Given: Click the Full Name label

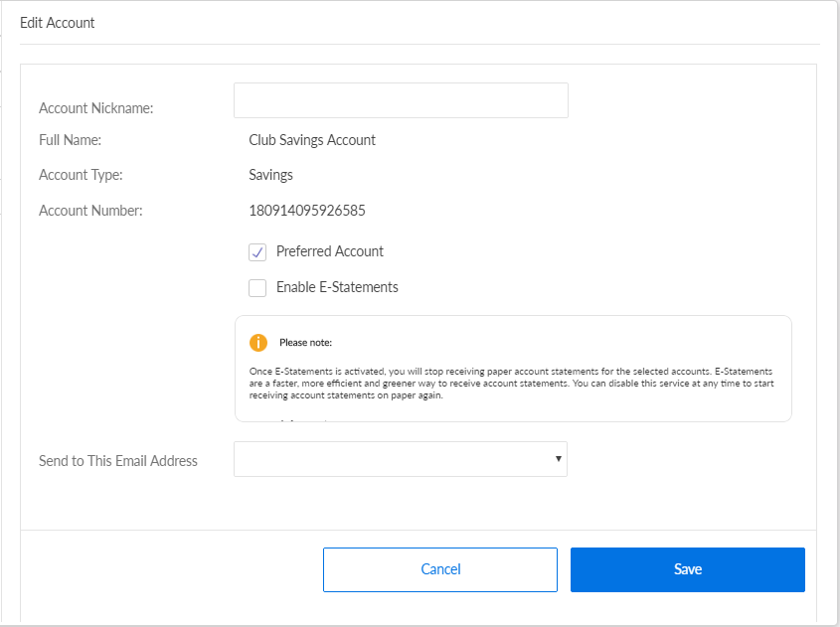Looking at the screenshot, I should tap(70, 140).
